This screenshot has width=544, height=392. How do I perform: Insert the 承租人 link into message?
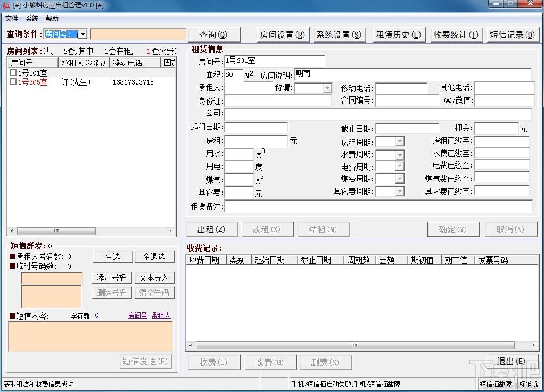[161, 315]
